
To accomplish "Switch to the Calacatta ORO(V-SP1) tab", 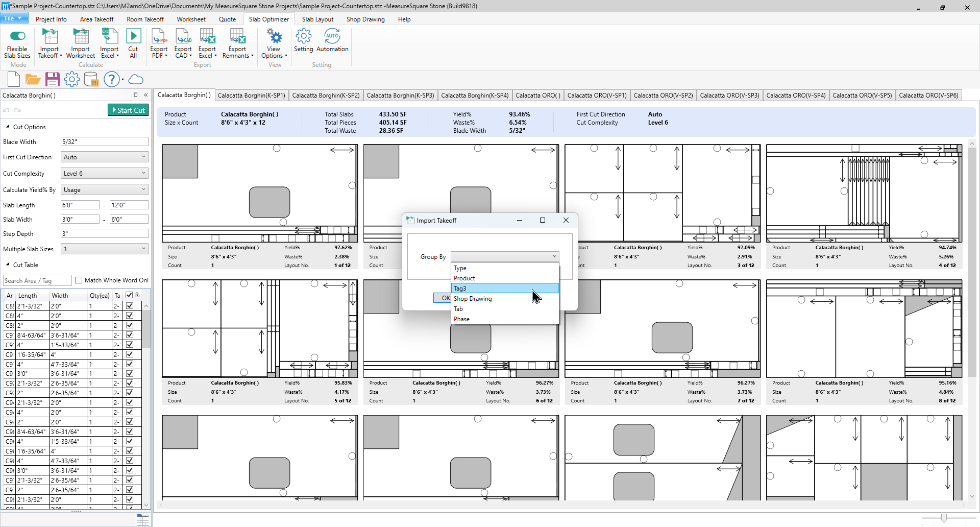I will [x=597, y=95].
